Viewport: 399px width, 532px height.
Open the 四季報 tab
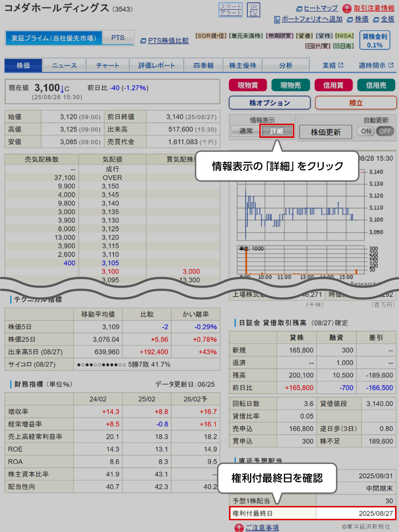(203, 66)
